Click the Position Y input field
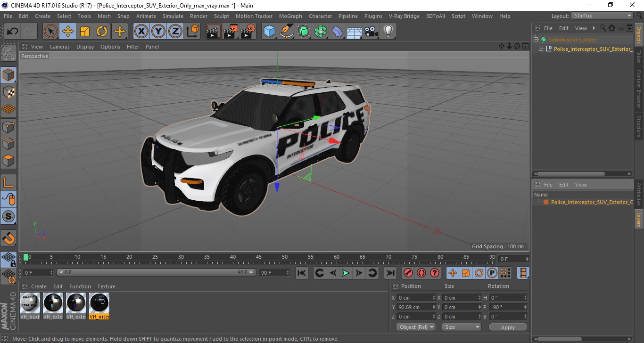The image size is (644, 343). [417, 307]
